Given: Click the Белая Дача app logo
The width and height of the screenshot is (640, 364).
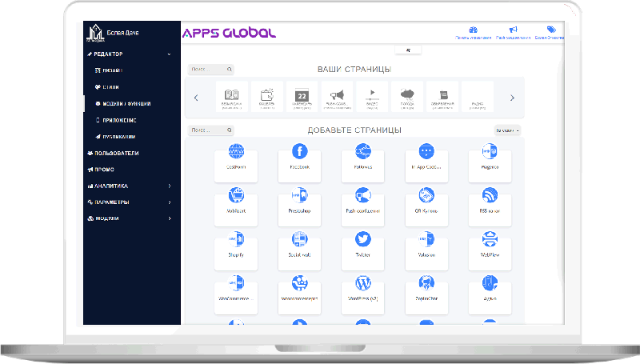Looking at the screenshot, I should (95, 33).
